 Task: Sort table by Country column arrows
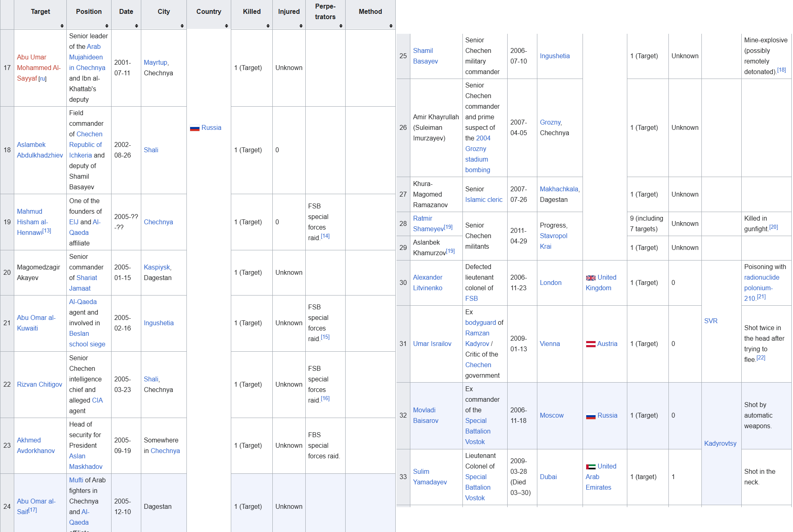(226, 26)
